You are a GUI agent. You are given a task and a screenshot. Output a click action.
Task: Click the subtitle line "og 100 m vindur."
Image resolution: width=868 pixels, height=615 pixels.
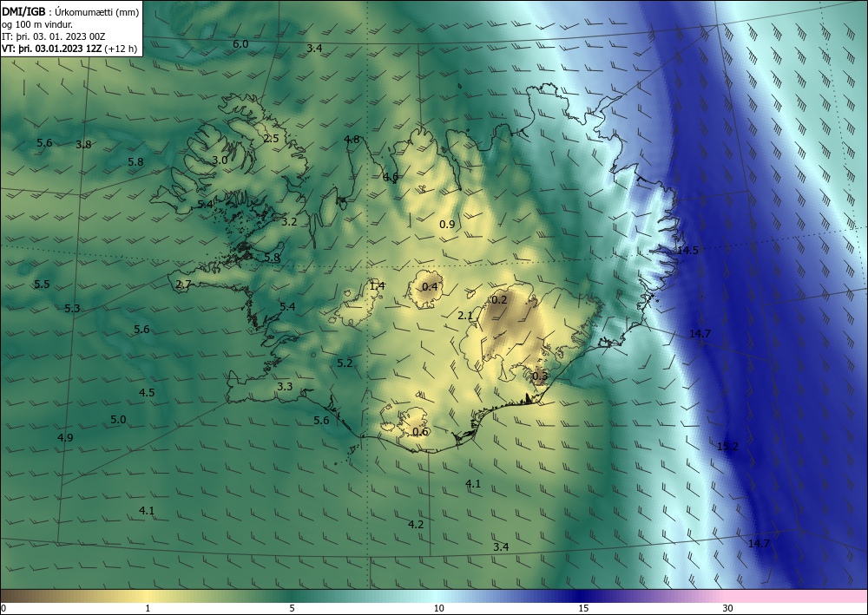(x=37, y=24)
